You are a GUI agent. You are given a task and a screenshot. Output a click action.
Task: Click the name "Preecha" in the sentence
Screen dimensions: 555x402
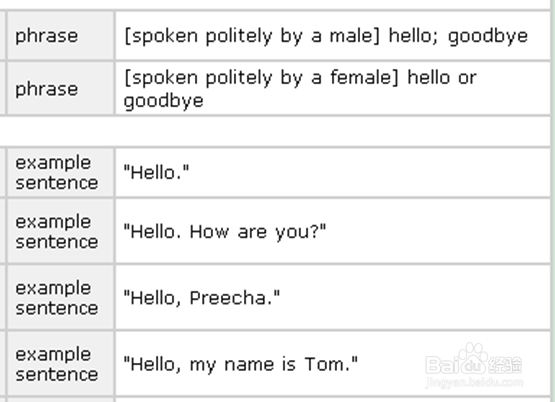(230, 298)
